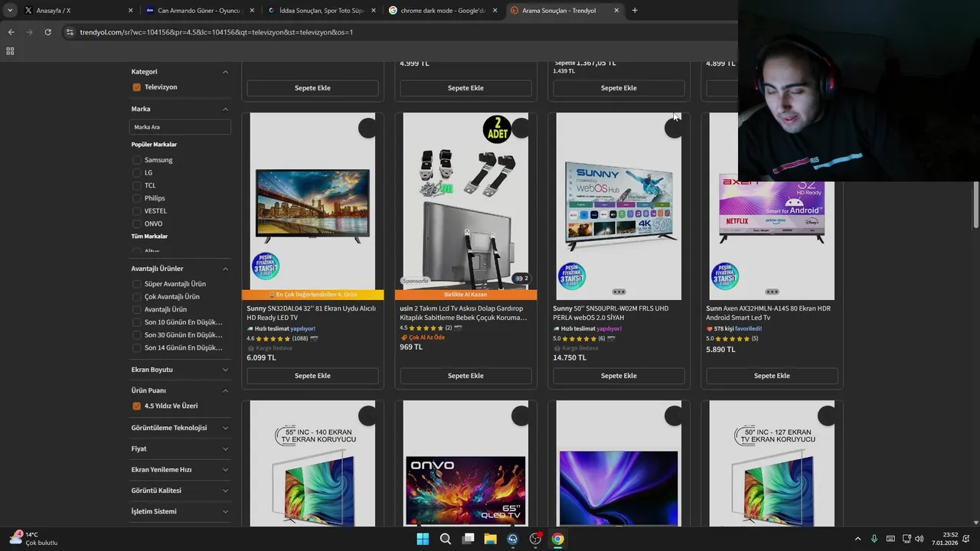The image size is (980, 551).
Task: Favorite the ONVO 65" QLED TV
Action: (521, 416)
